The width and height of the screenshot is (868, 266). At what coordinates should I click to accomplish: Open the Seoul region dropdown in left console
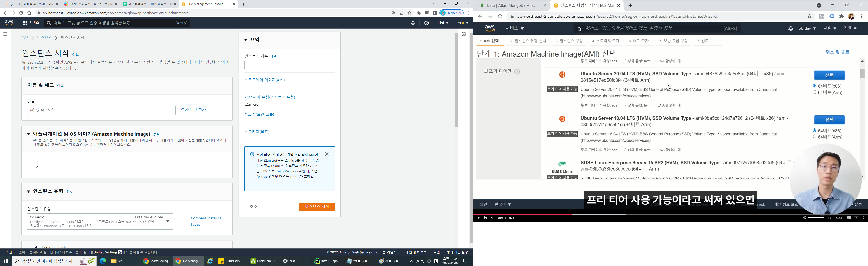443,23
